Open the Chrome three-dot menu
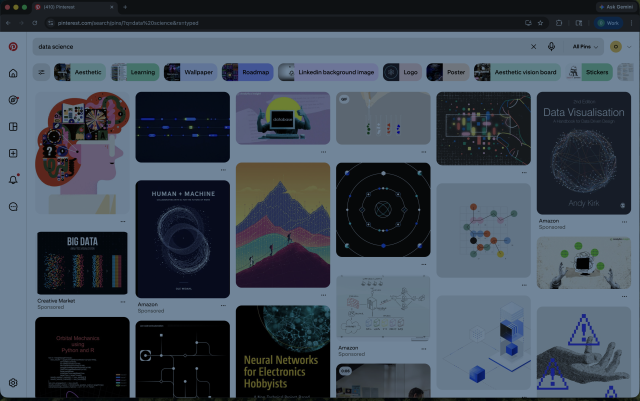This screenshot has width=640, height=401. 631,23
